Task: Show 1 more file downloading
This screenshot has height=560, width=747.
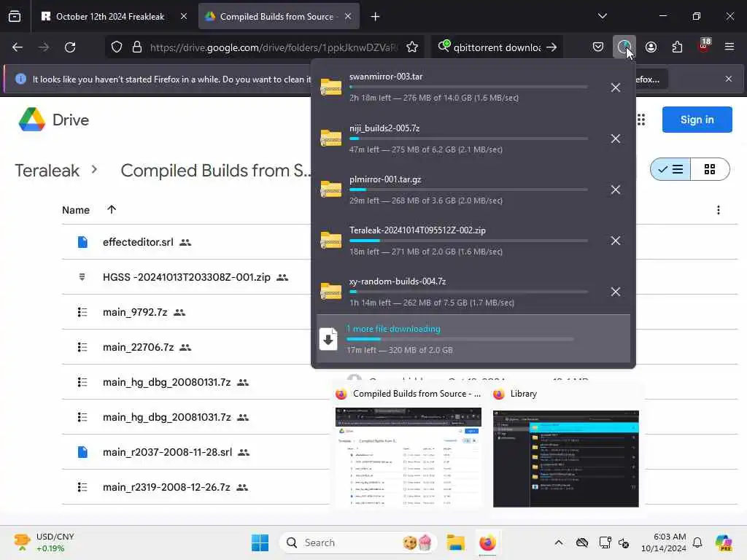Action: [473, 339]
